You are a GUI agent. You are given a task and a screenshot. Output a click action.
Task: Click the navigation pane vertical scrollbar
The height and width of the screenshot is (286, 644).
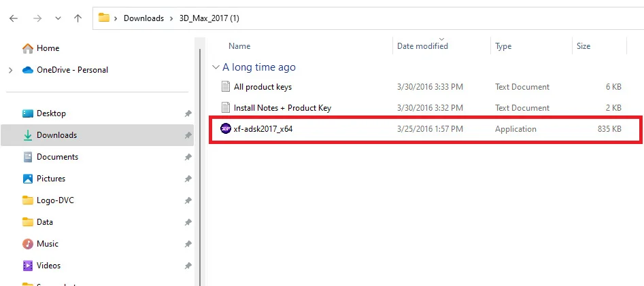[x=200, y=164]
